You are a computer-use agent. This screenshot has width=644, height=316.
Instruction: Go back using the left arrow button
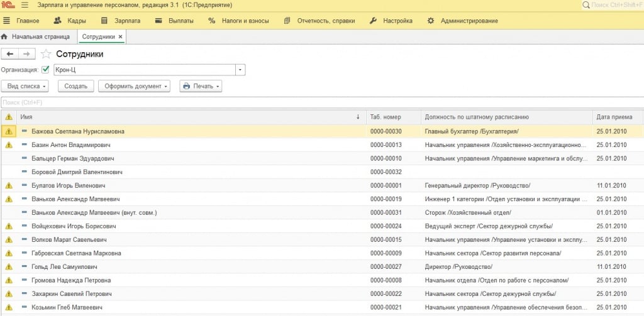(10, 54)
